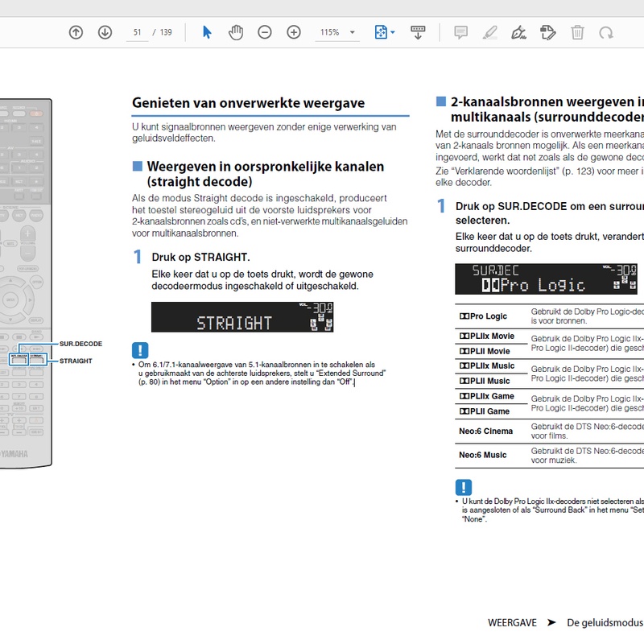
Task: Click the '(p. 123)' Verklarende woordenlijst reference
Action: [x=578, y=171]
